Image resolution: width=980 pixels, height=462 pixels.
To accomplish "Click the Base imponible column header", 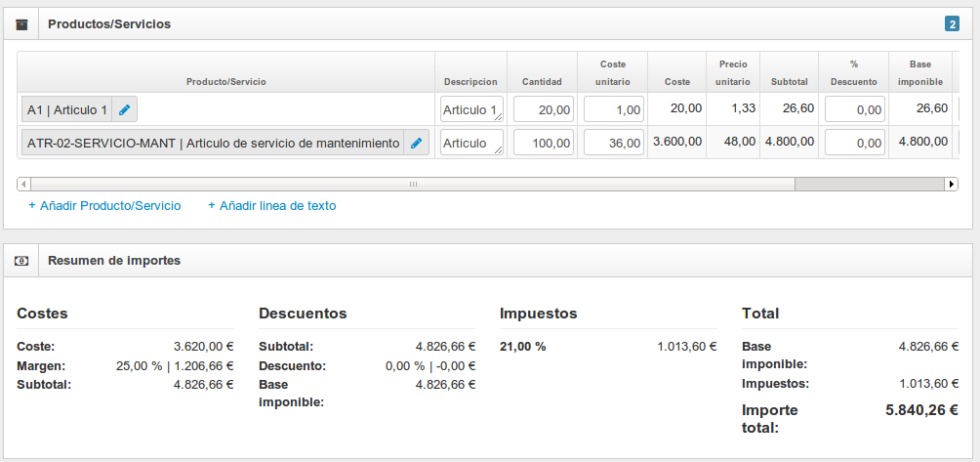I will pyautogui.click(x=920, y=72).
